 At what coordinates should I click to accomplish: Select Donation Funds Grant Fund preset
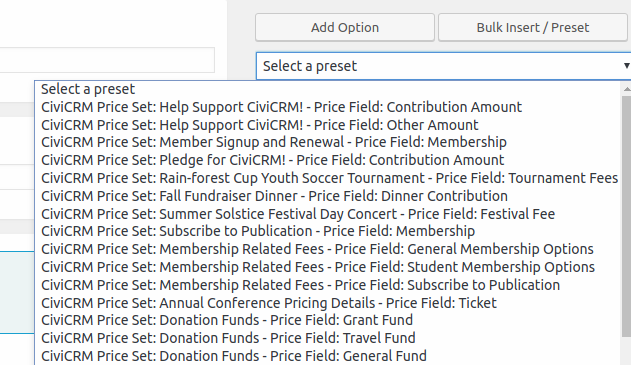(328, 320)
